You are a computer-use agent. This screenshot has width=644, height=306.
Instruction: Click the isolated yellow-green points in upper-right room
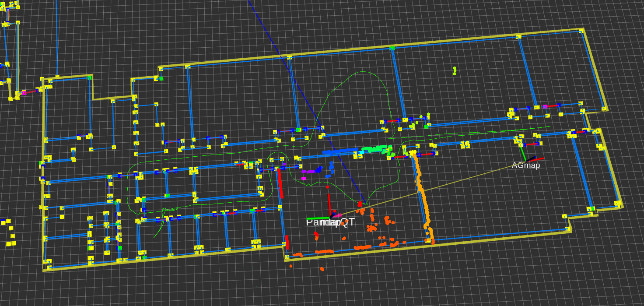[455, 70]
